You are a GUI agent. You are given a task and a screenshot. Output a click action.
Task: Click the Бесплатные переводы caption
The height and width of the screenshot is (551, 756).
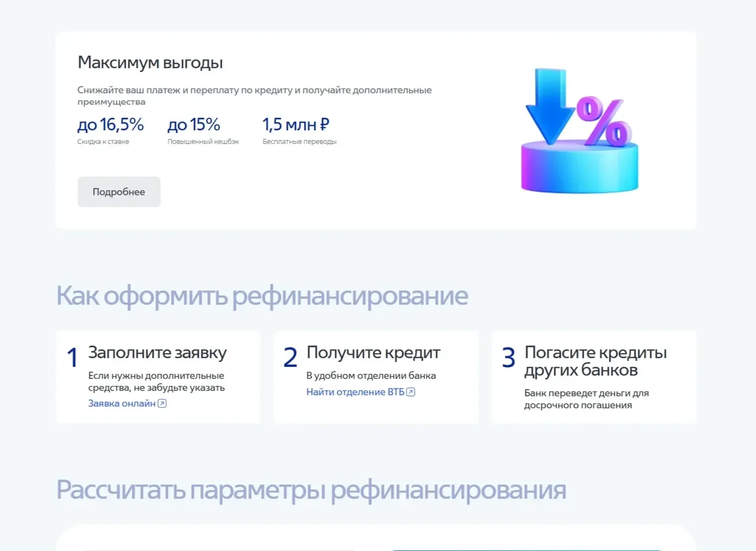(300, 142)
